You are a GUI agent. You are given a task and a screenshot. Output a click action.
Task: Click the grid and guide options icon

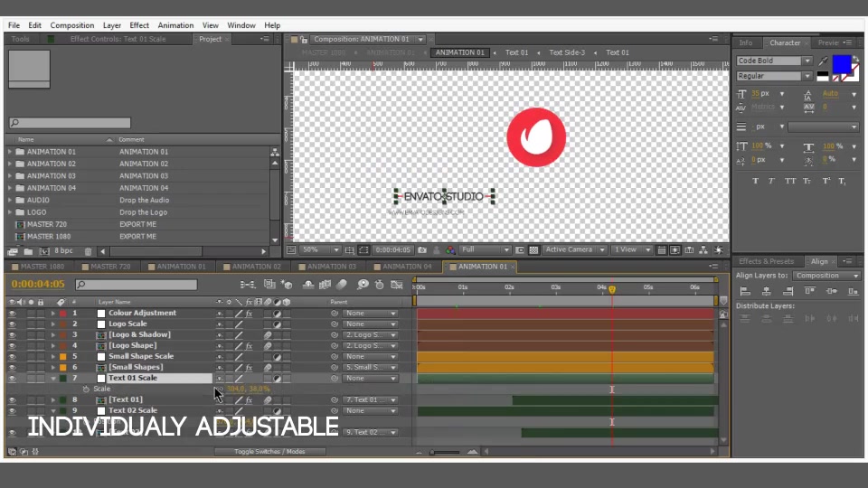[349, 250]
